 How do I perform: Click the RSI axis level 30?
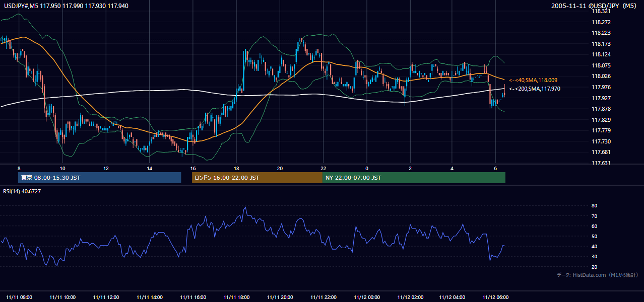coord(594,257)
